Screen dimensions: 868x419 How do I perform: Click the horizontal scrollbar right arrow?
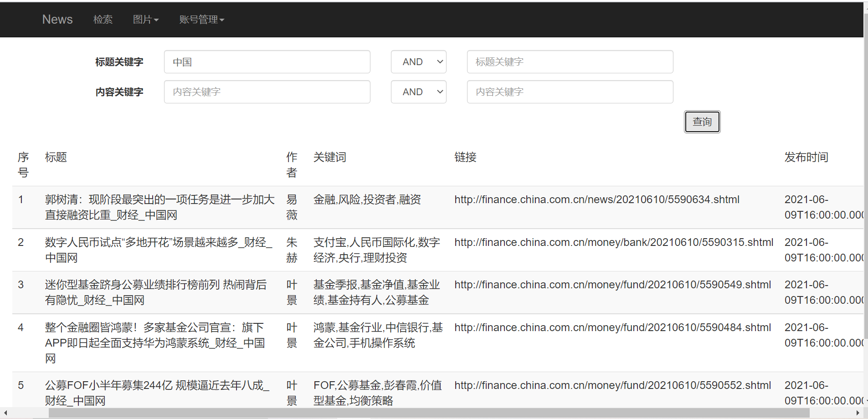858,413
